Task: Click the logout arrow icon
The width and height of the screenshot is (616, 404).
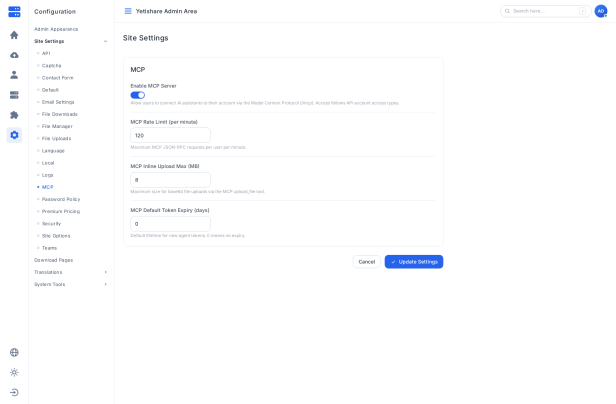Action: [x=14, y=392]
